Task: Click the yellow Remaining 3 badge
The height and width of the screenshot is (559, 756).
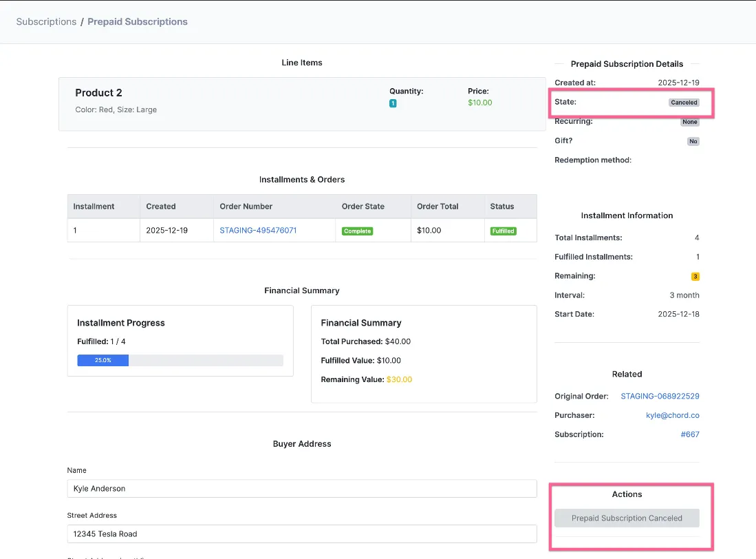Action: click(x=695, y=276)
